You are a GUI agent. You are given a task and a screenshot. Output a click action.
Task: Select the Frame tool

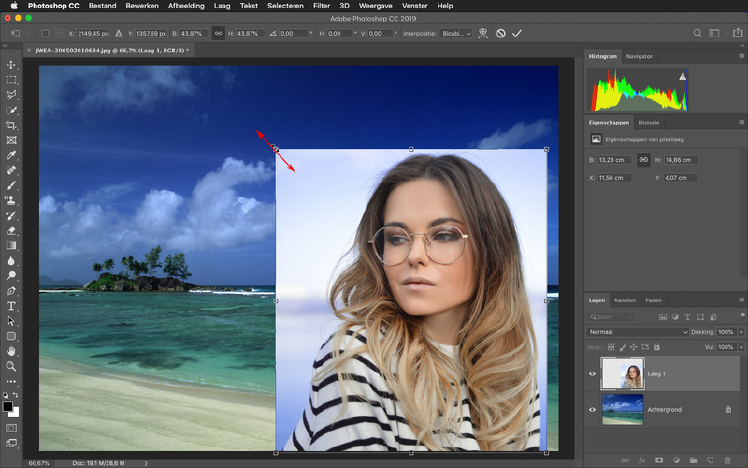point(11,140)
